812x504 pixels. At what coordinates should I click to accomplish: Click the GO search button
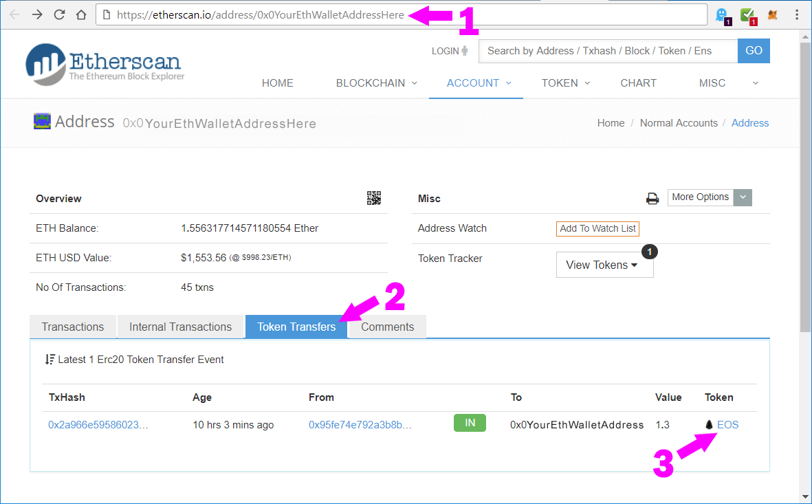(754, 51)
